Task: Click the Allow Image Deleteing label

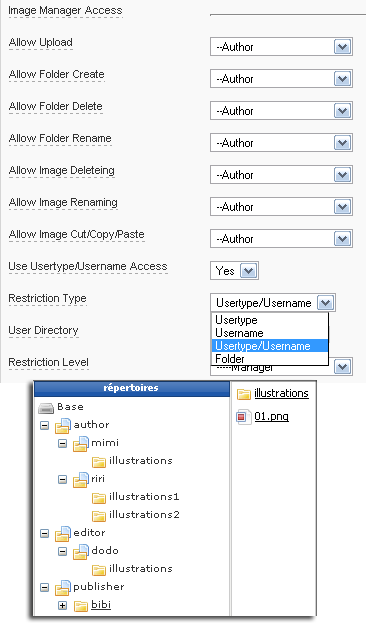Action: click(x=62, y=170)
